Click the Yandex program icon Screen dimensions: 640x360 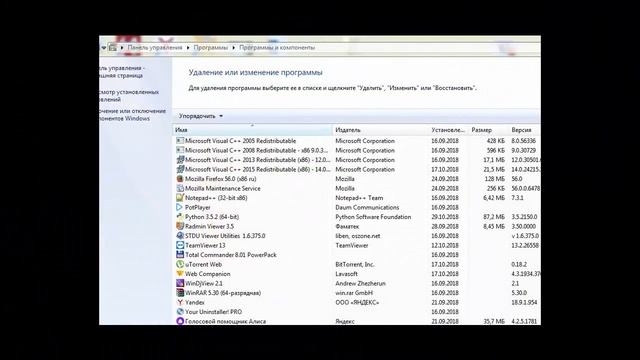tap(180, 302)
